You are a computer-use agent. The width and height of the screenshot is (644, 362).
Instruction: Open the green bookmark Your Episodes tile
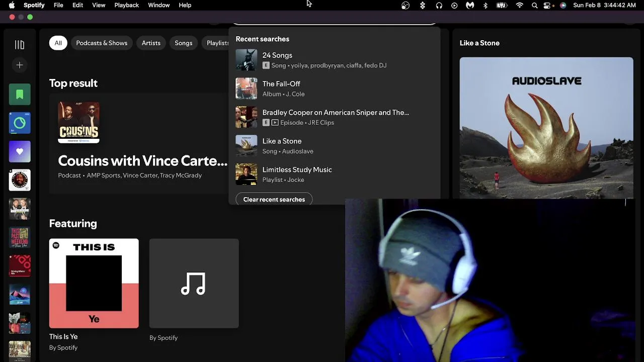click(x=20, y=95)
